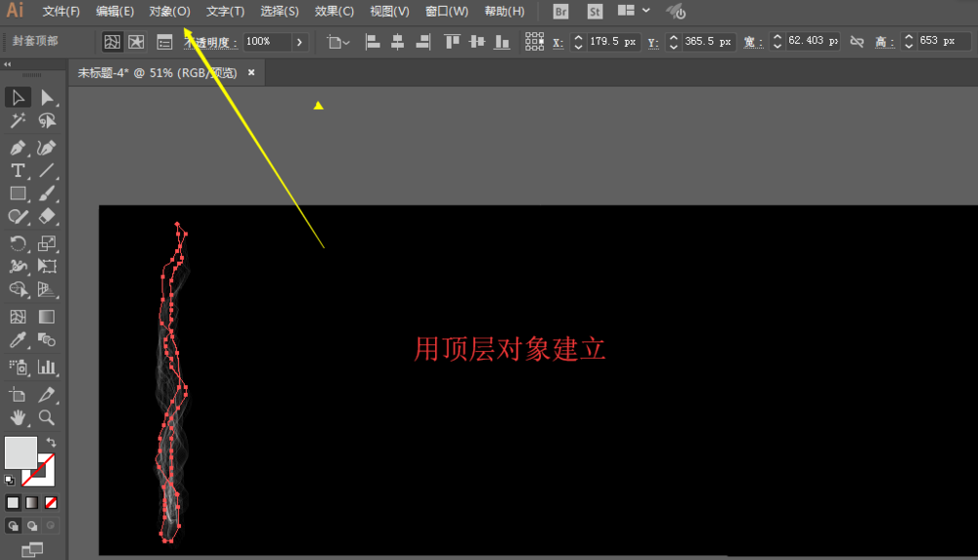978x560 pixels.
Task: Open the 文件(F) menu
Action: (61, 11)
